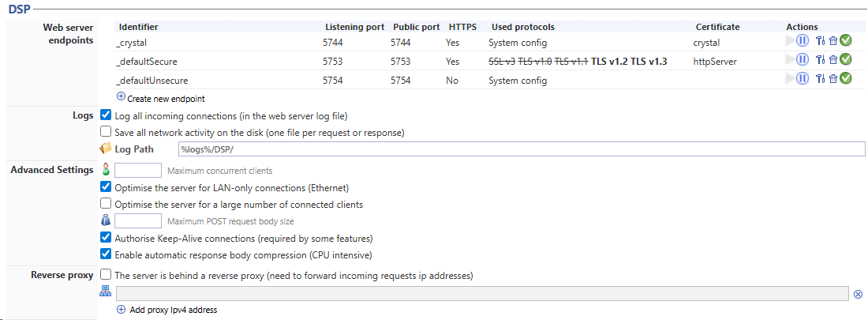Delete the _defaultUnsecure endpoint with trash icon

click(832, 78)
